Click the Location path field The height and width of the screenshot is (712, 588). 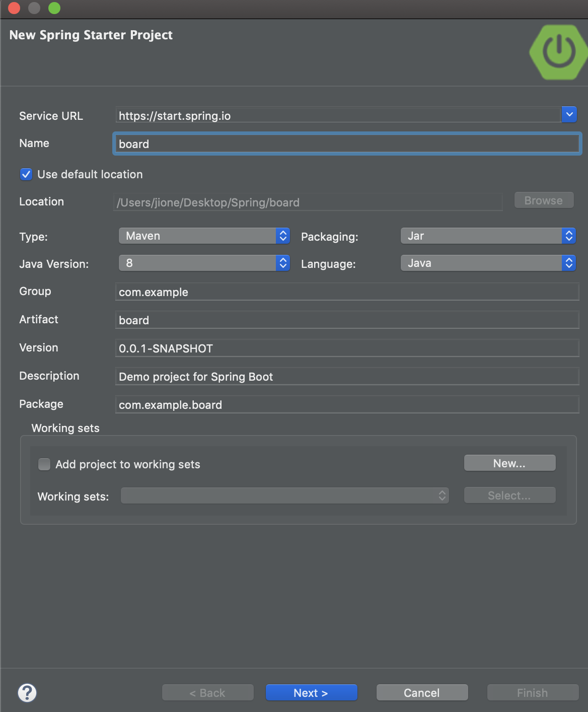point(308,202)
